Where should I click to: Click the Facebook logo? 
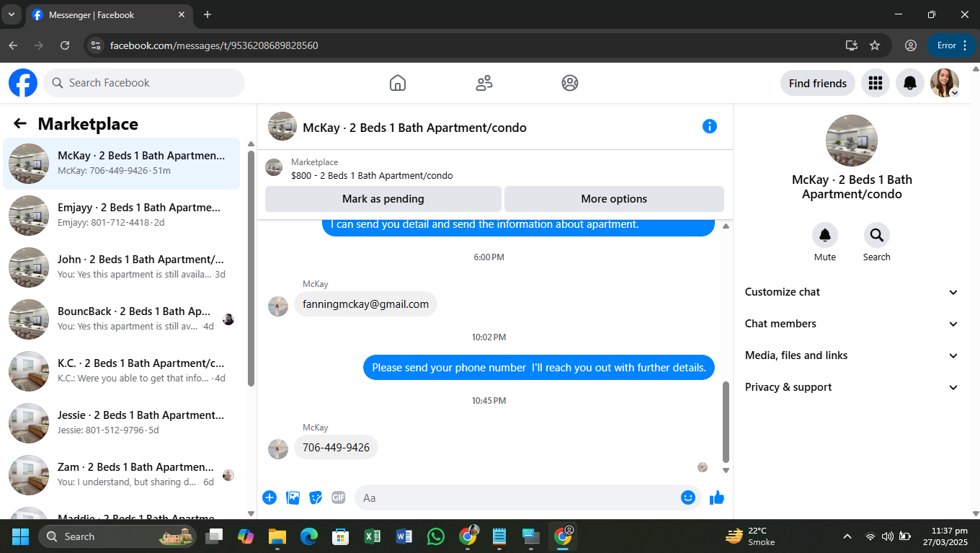click(23, 83)
